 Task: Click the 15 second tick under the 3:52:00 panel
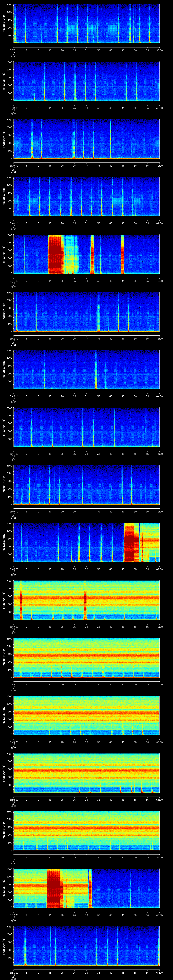[x=50, y=915]
